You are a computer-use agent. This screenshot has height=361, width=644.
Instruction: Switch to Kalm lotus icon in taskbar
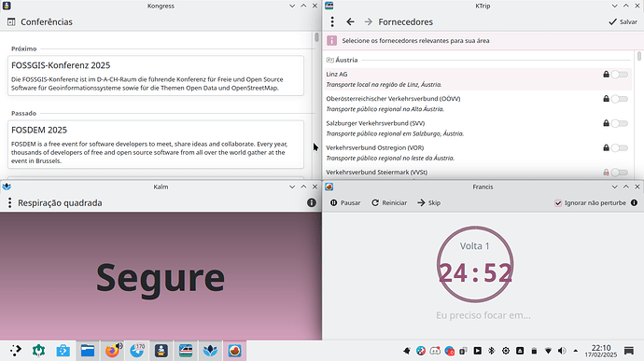(x=210, y=351)
